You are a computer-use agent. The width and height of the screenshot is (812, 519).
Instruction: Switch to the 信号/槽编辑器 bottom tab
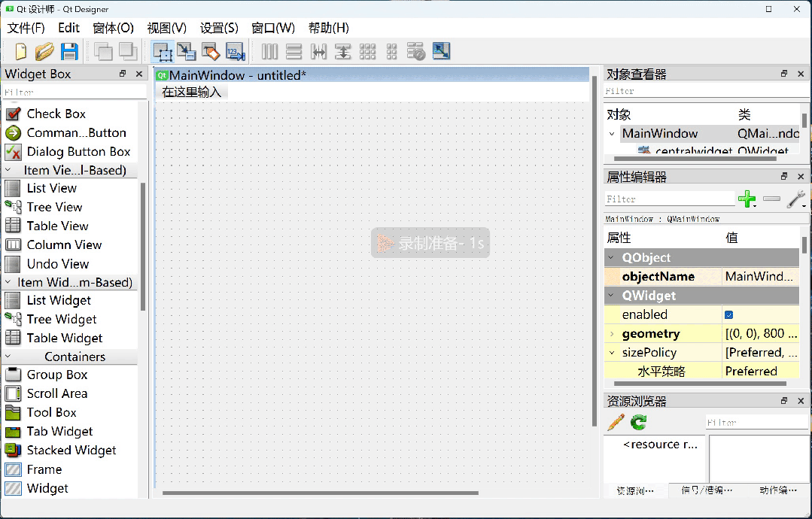(707, 490)
